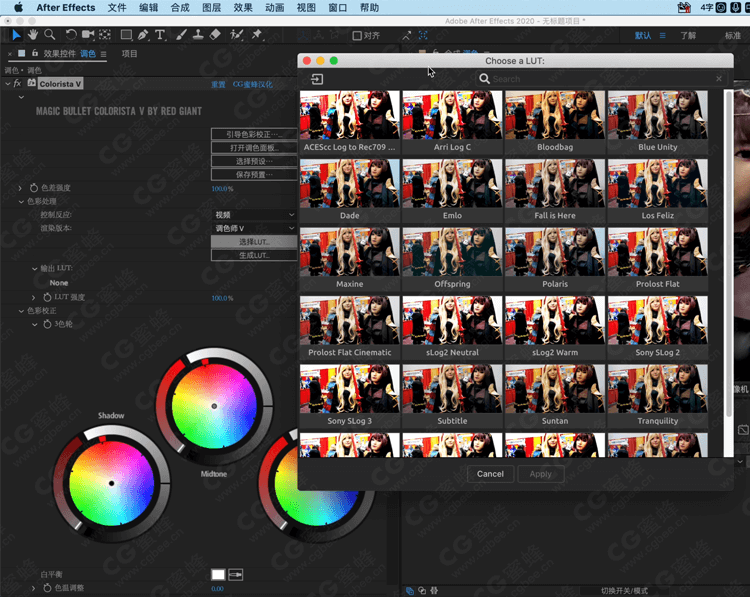Open the 渲染版本 dropdown

click(254, 228)
